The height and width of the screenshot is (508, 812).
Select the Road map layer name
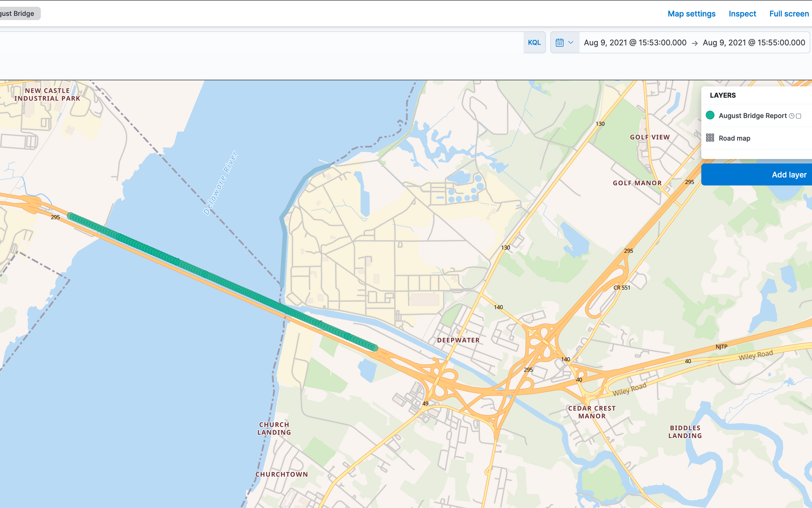pyautogui.click(x=734, y=138)
